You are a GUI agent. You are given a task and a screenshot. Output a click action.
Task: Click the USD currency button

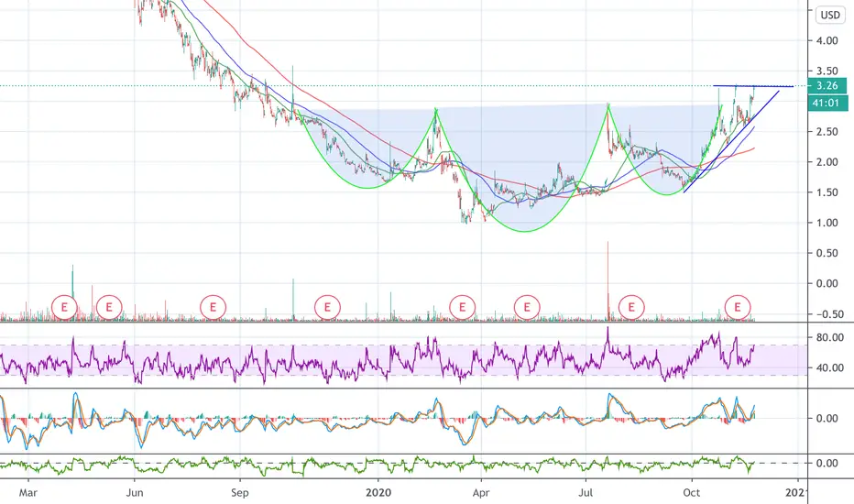pyautogui.click(x=830, y=15)
